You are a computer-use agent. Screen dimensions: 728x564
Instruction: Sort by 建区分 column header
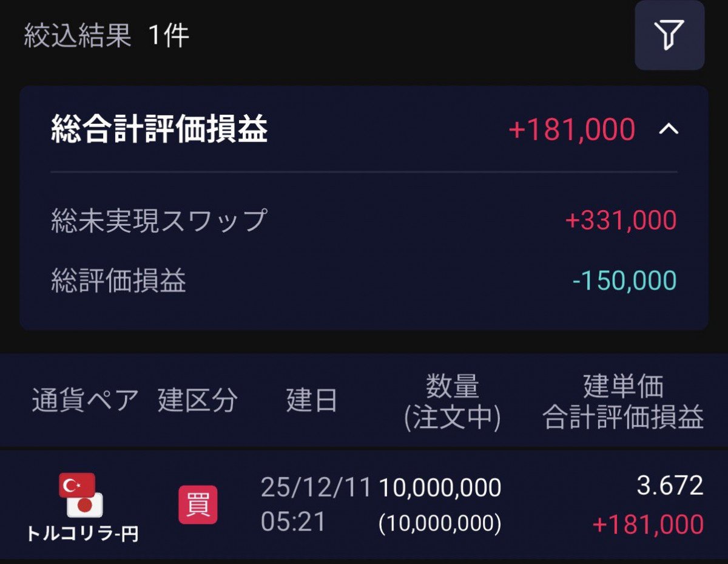tap(198, 401)
